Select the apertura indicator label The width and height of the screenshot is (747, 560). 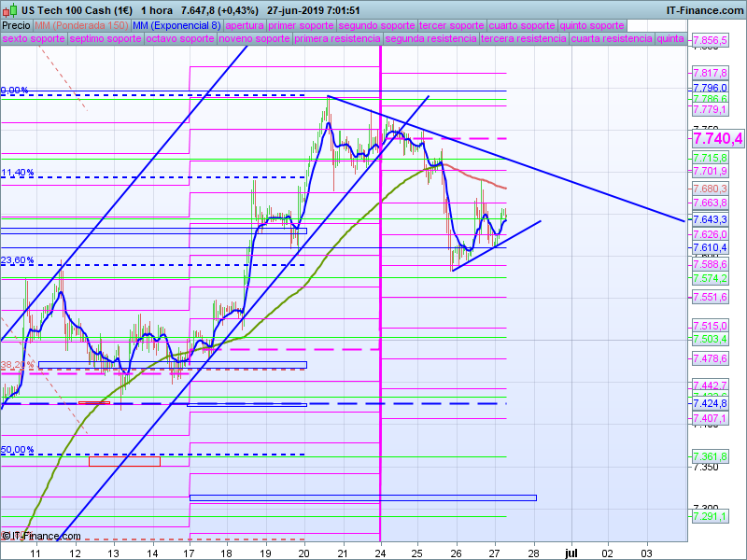(x=245, y=25)
